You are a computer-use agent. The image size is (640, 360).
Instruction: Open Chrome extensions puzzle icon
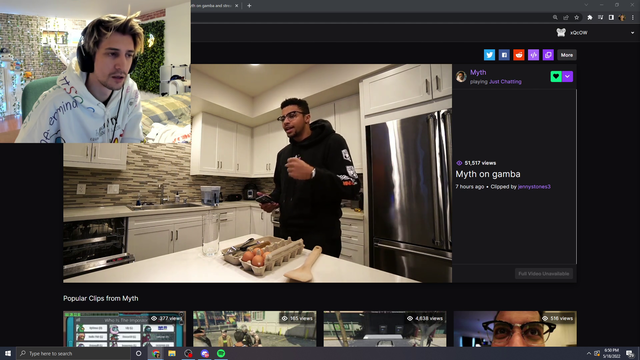[x=590, y=18]
